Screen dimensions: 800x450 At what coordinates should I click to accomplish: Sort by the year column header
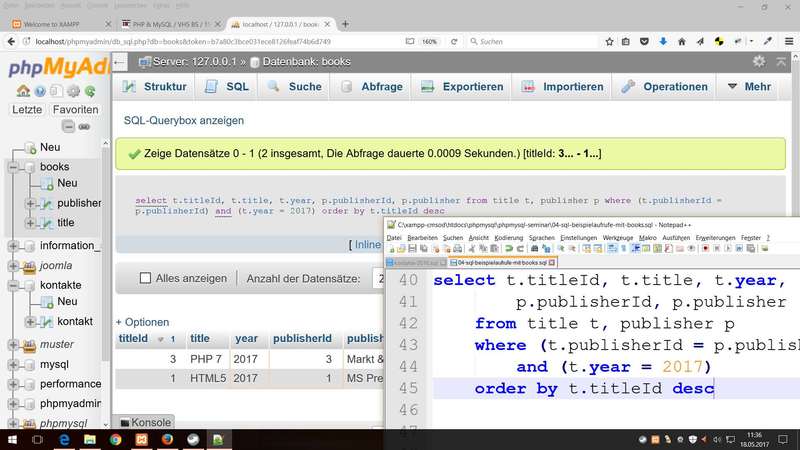pyautogui.click(x=245, y=339)
